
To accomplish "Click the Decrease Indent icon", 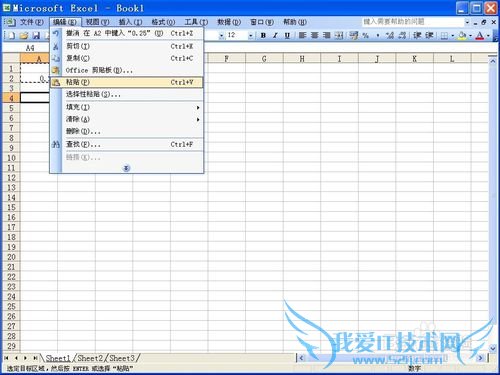I will (x=417, y=35).
